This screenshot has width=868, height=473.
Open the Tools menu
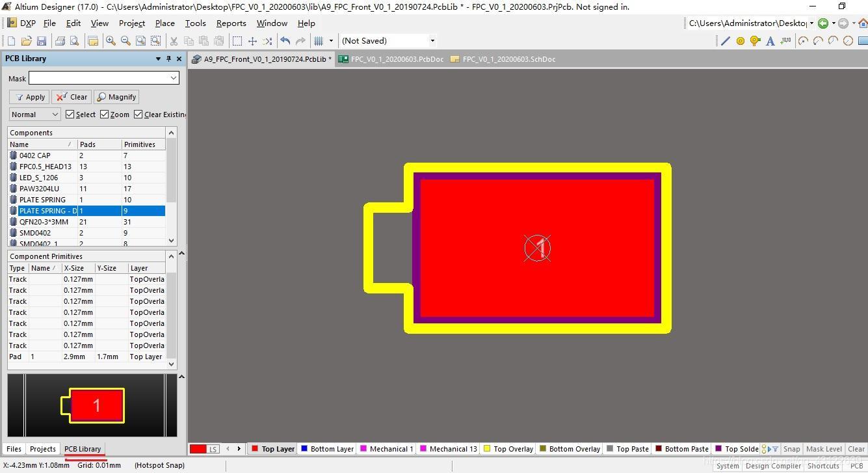195,23
